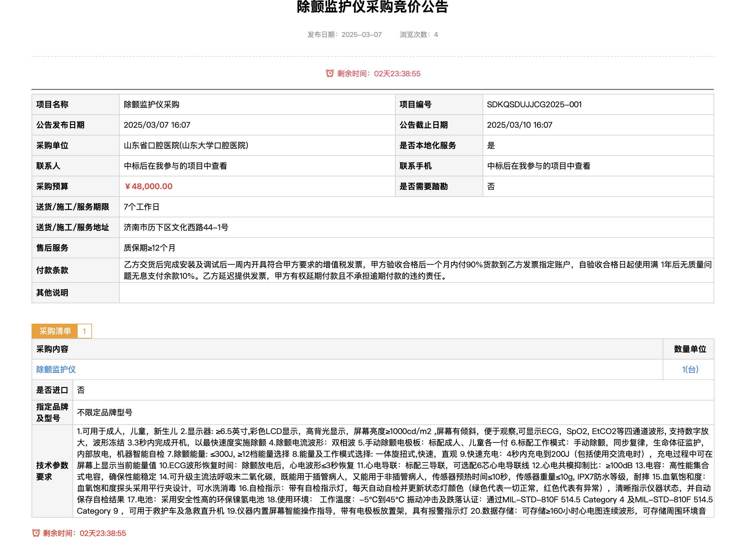This screenshot has width=756, height=541.
Task: Click the 是否需要踏勘 label cell
Action: pos(439,187)
